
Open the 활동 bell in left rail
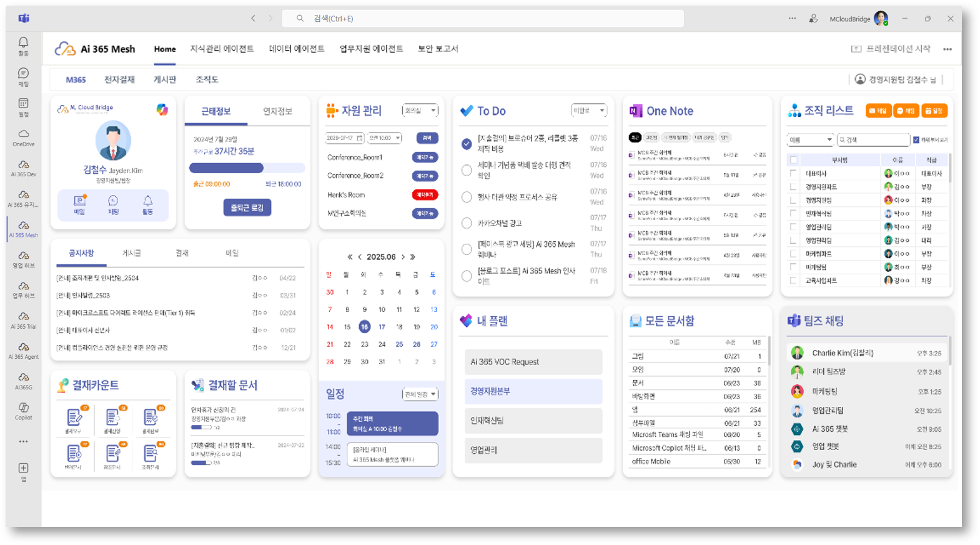[23, 46]
